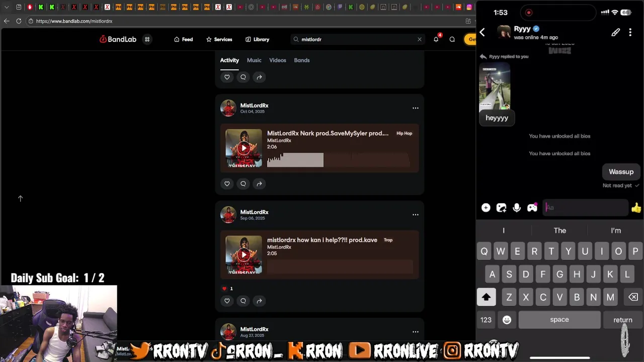Viewport: 644px width, 362px height.
Task: Open the photo Ryyy replied to
Action: pos(495,86)
